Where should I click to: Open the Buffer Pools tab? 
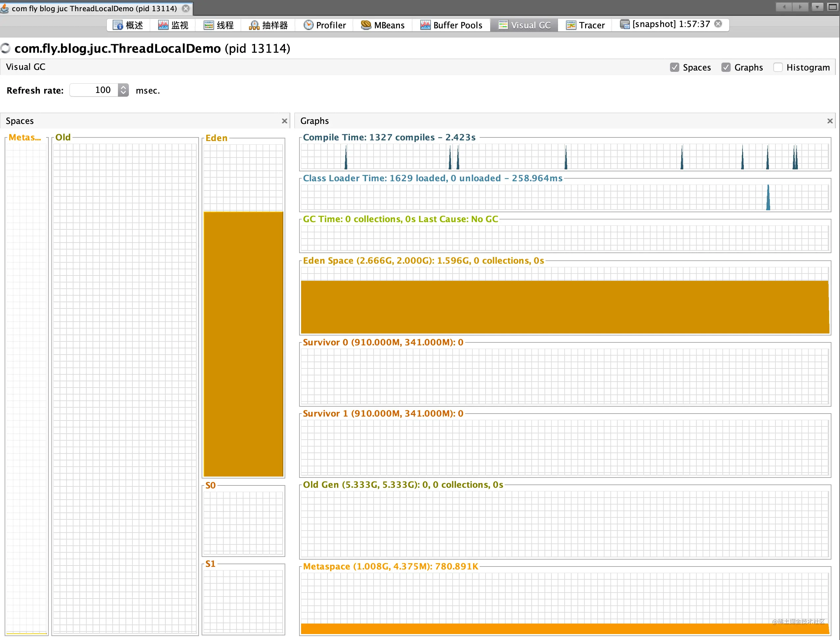coord(451,25)
